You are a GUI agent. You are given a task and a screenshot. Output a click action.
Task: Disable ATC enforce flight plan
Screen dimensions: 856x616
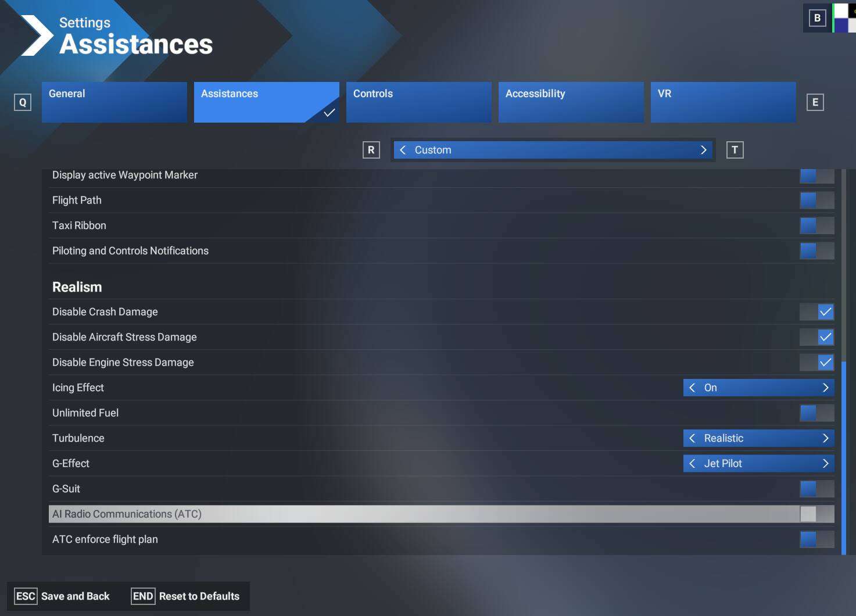817,539
